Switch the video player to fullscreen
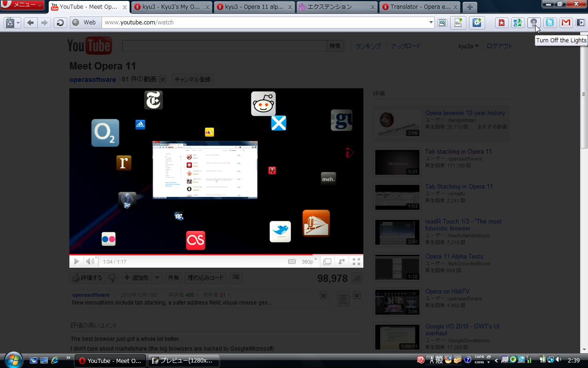588x368 pixels. [x=356, y=261]
